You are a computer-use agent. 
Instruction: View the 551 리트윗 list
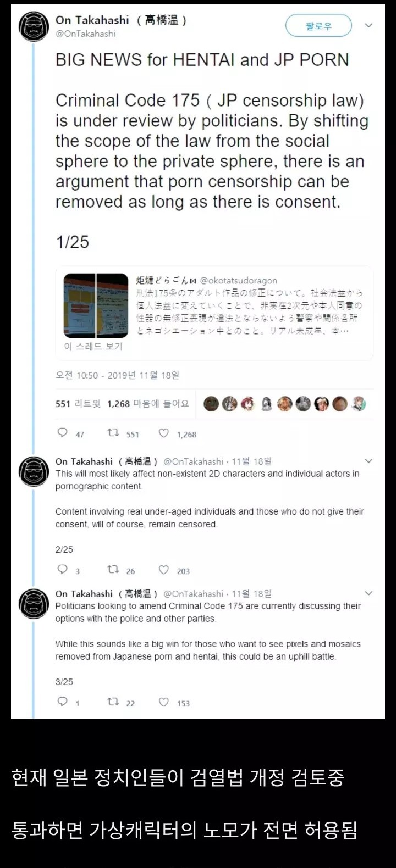(x=78, y=404)
